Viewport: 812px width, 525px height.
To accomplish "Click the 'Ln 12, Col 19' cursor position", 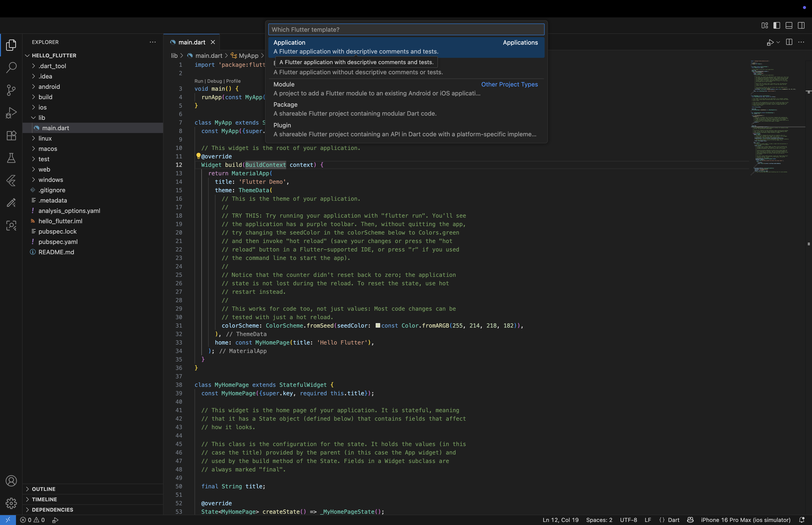I will click(561, 520).
